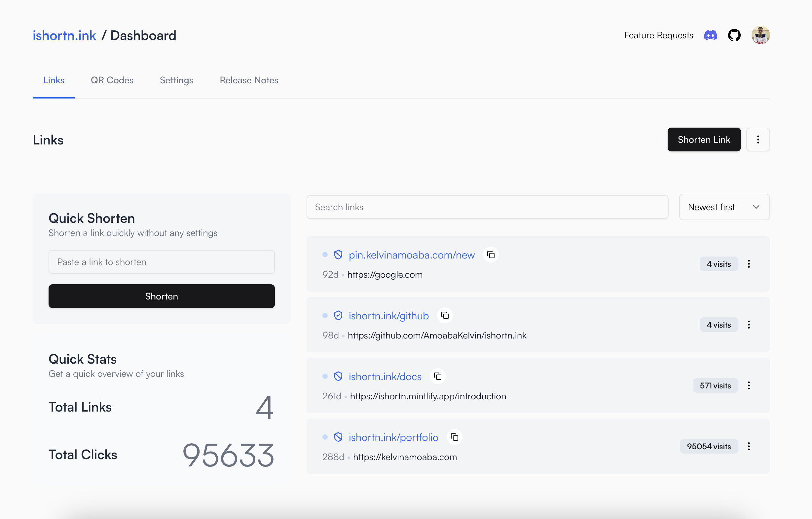Open options menu for ishortn.ink/portfolio link
The image size is (812, 519).
749,446
